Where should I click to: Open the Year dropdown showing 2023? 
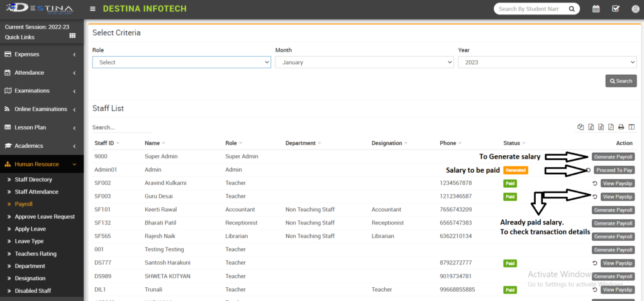(547, 62)
